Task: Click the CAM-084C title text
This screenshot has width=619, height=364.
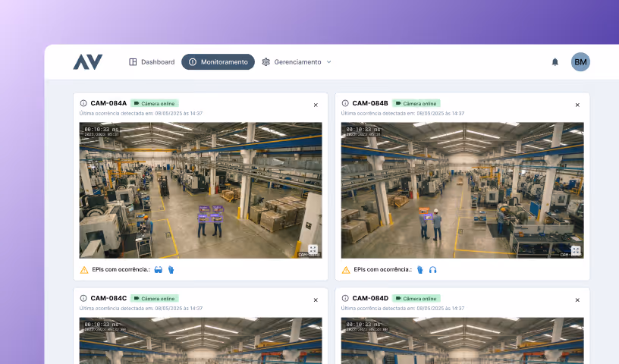Action: [108, 298]
